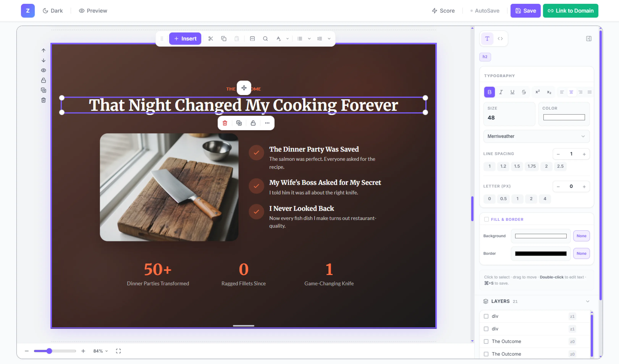
Task: Enable the Fill & Border checkbox
Action: [x=486, y=219]
